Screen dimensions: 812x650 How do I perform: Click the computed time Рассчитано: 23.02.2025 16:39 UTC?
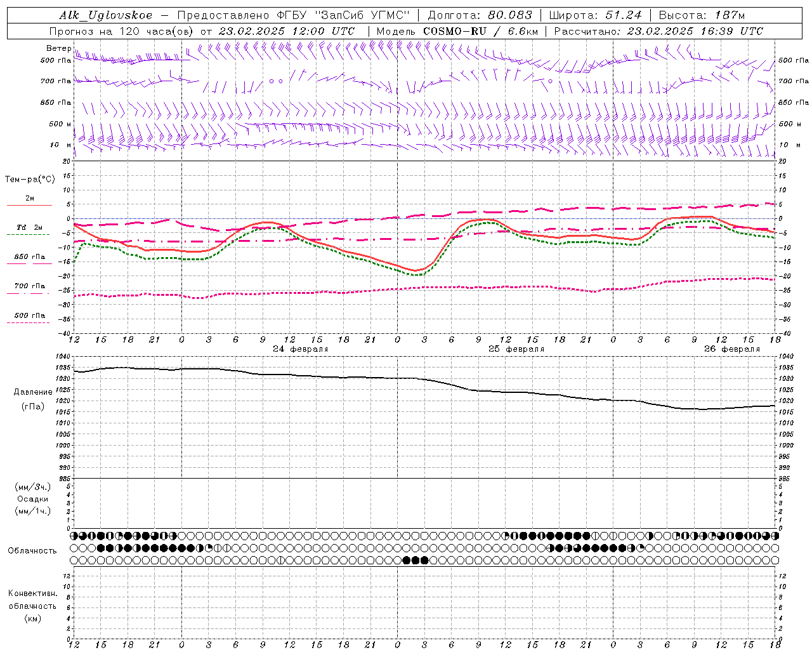[x=658, y=31]
